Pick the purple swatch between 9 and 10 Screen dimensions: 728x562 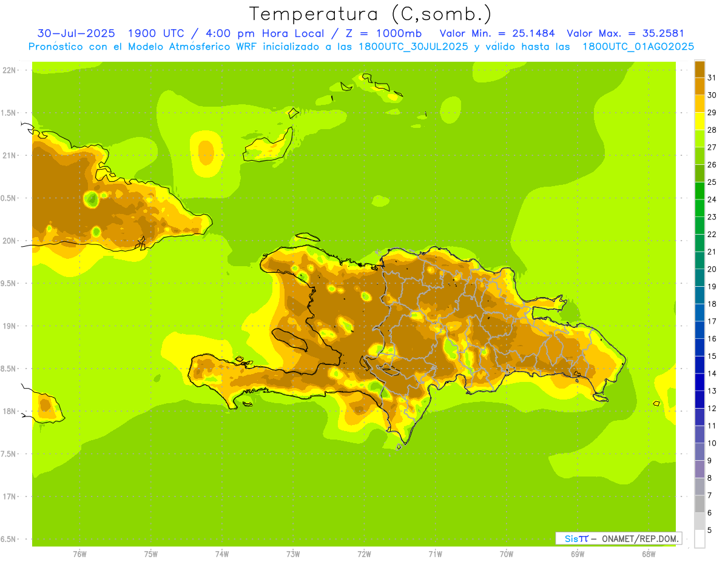tap(699, 452)
